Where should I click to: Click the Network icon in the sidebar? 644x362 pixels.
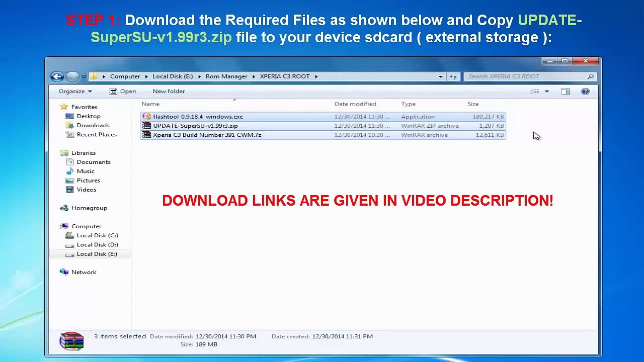click(x=64, y=272)
